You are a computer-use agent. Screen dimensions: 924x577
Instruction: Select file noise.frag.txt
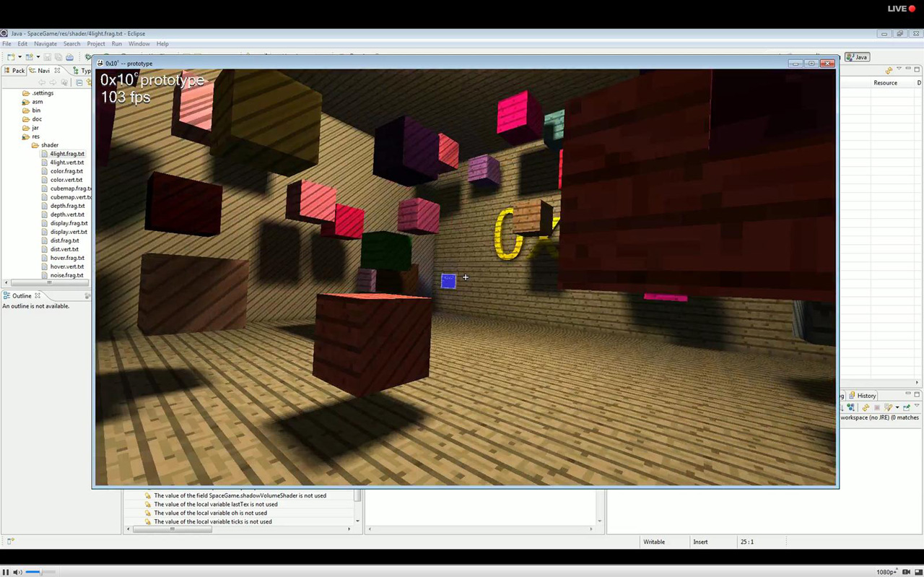pyautogui.click(x=62, y=275)
